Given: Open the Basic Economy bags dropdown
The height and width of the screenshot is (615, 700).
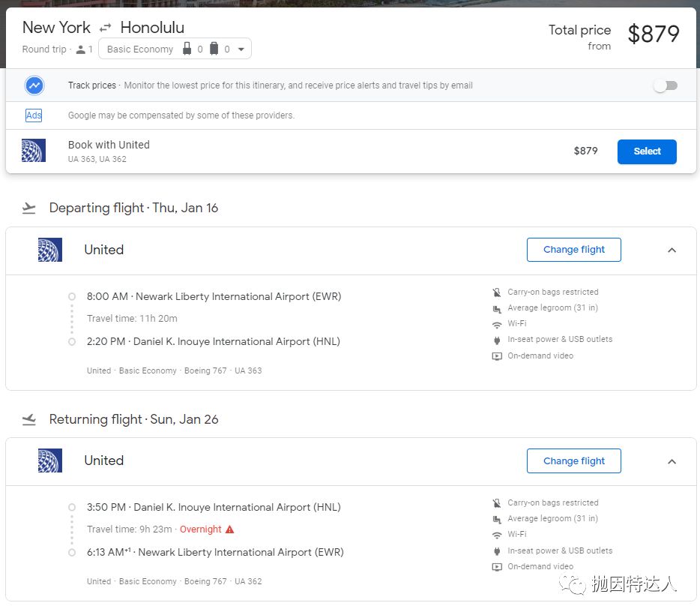Looking at the screenshot, I should [175, 49].
